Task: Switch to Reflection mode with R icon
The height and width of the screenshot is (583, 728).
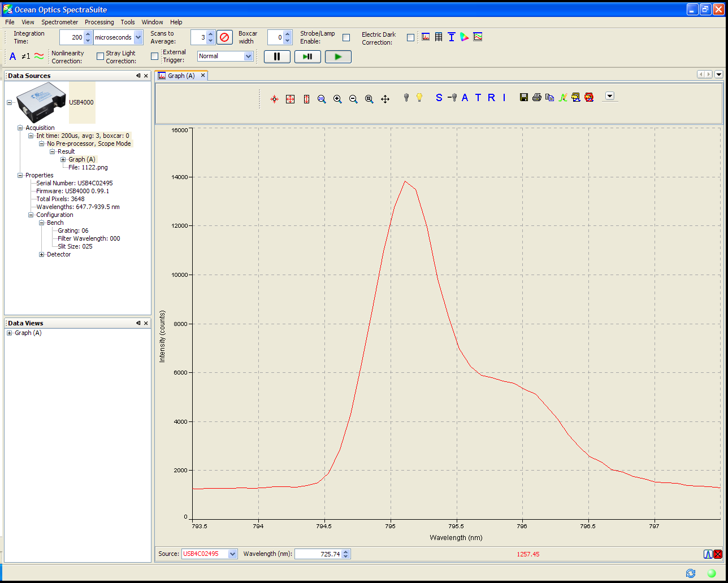Action: [491, 98]
